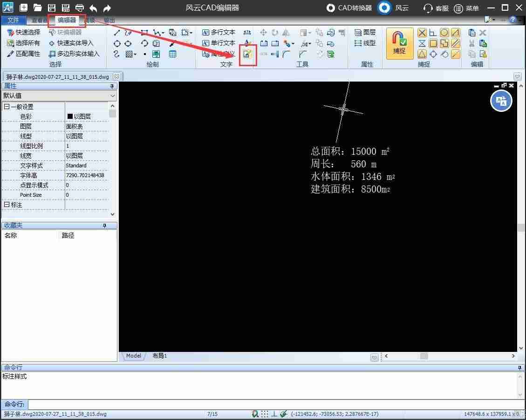Close the 狮子林.dwg document tab
The width and height of the screenshot is (526, 420).
tap(117, 76)
